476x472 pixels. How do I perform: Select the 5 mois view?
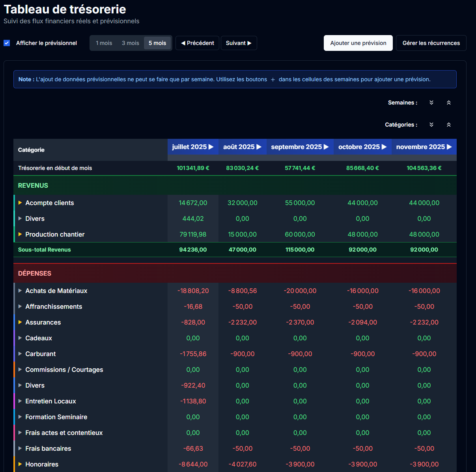pyautogui.click(x=157, y=43)
